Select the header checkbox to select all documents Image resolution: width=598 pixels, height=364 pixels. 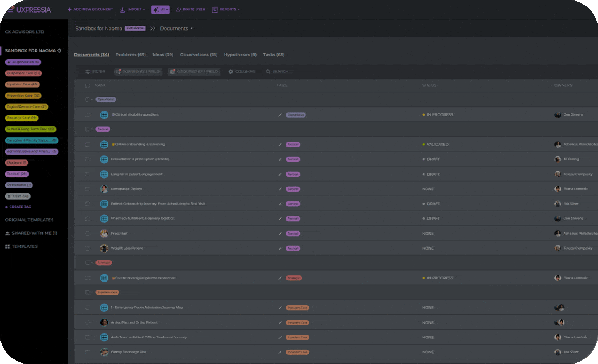point(87,85)
